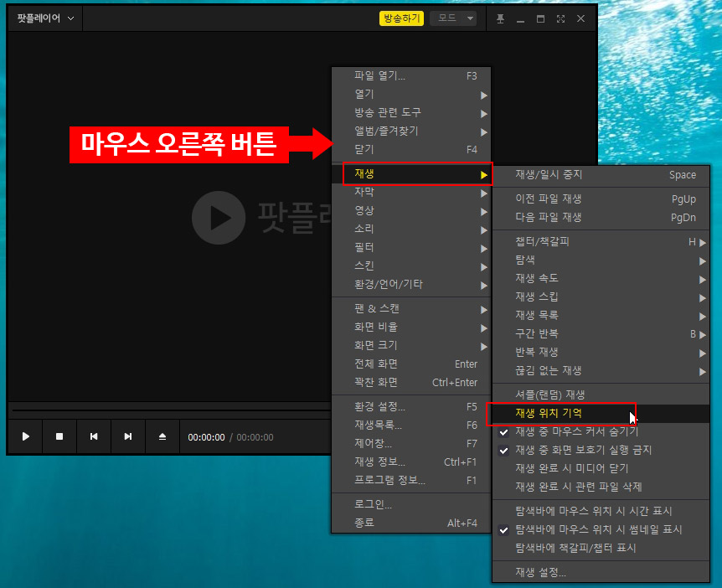722x588 pixels.
Task: Expand the 자막 submenu
Action: (411, 192)
